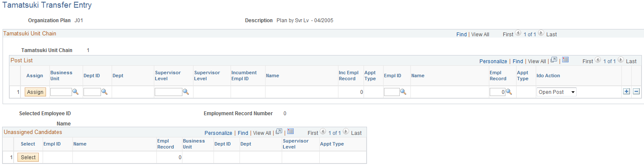Focus the Empl Record input field
Image resolution: width=644 pixels, height=166 pixels.
497,92
